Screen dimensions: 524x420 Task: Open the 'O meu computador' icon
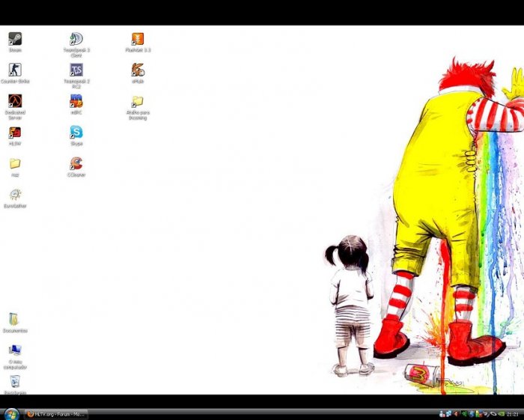(x=15, y=356)
